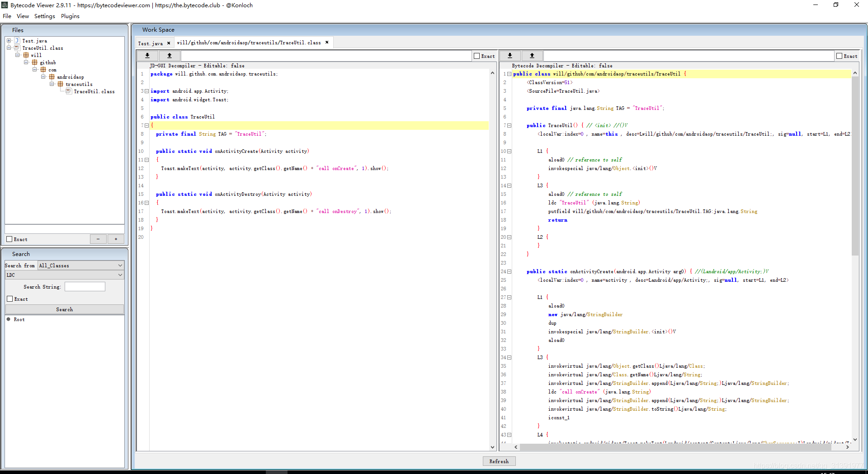
Task: Toggle Exact checkbox in Bytecode Decompiler pane
Action: [839, 56]
